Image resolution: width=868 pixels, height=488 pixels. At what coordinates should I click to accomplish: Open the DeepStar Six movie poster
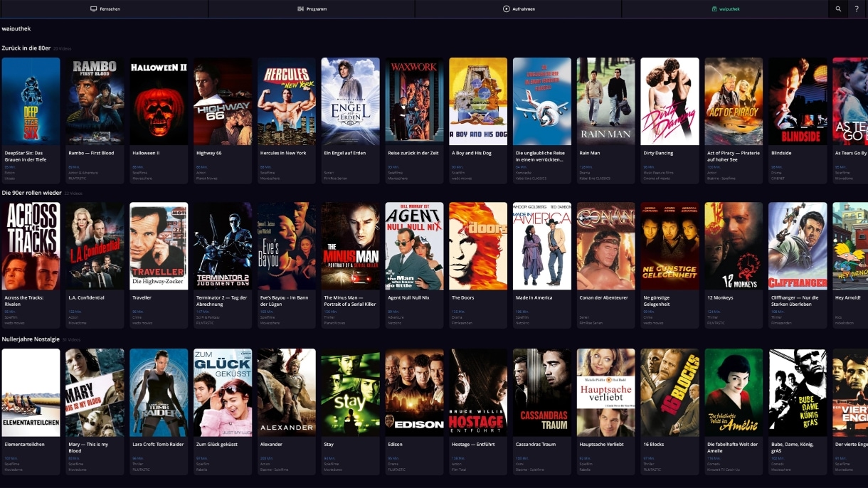[x=31, y=102]
